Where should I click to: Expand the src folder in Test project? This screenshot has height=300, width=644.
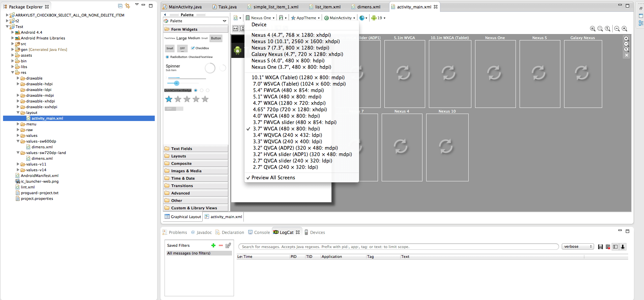(x=13, y=44)
